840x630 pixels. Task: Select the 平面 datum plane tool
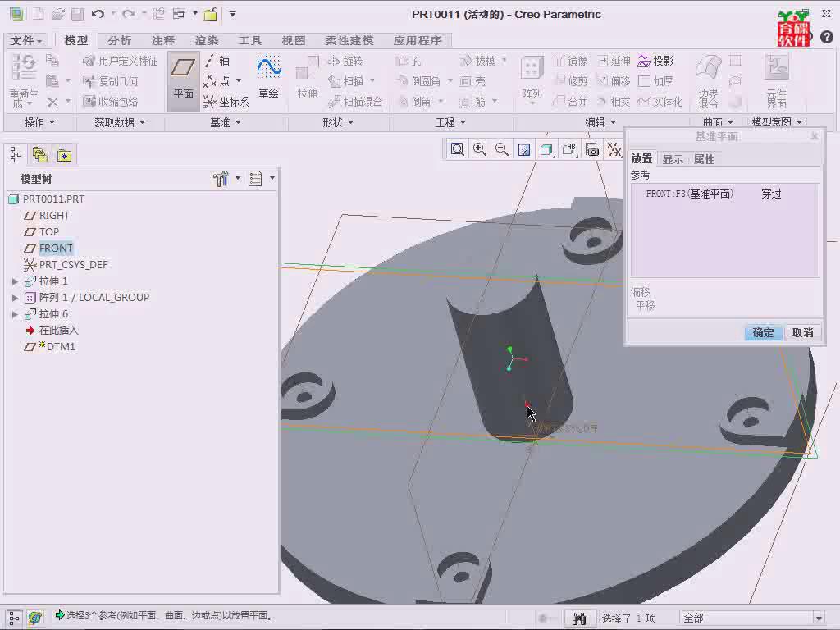[x=183, y=81]
